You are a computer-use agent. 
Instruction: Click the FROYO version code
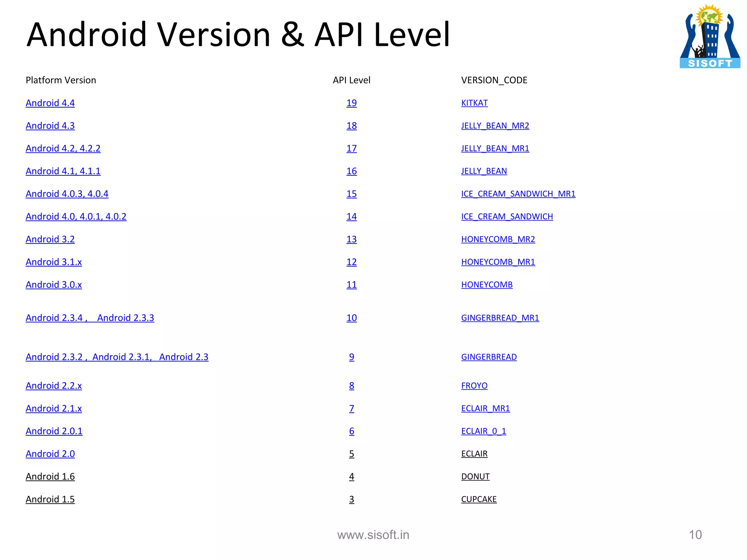coord(475,386)
